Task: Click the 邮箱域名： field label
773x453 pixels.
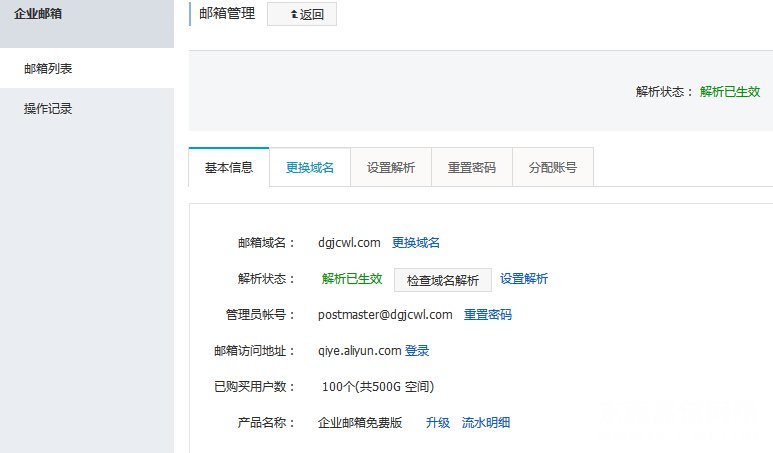Action: (267, 243)
